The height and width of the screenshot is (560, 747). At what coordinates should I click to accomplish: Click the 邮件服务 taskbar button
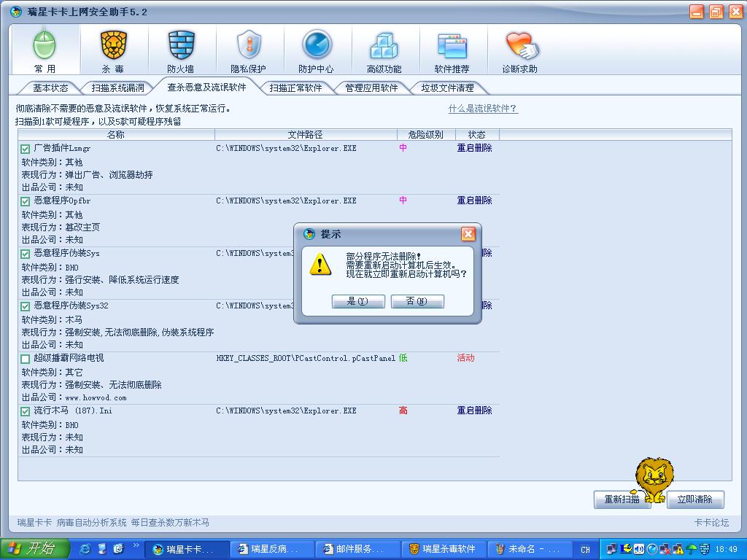(357, 550)
